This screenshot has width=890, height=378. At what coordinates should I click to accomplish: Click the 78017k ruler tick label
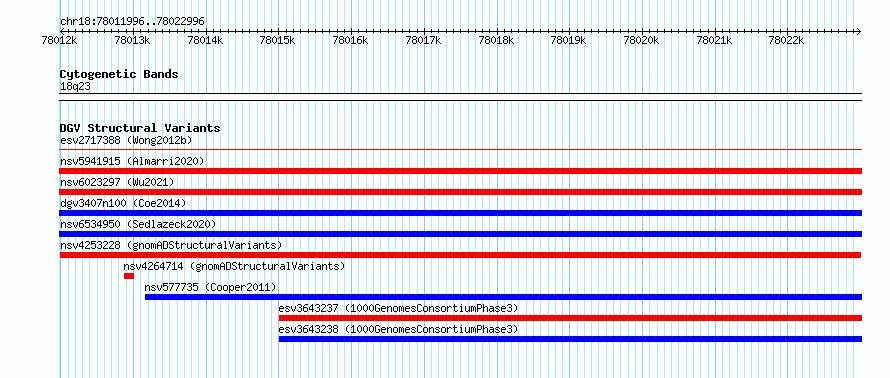424,40
